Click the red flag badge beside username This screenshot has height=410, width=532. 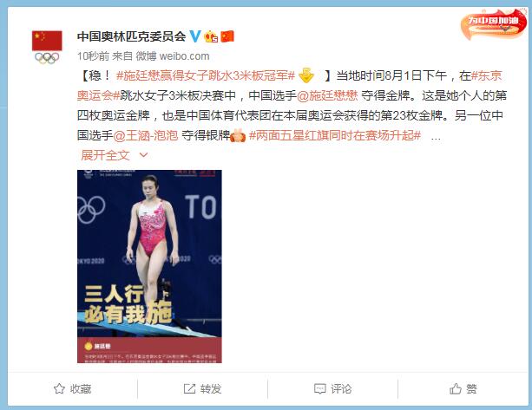click(x=227, y=36)
